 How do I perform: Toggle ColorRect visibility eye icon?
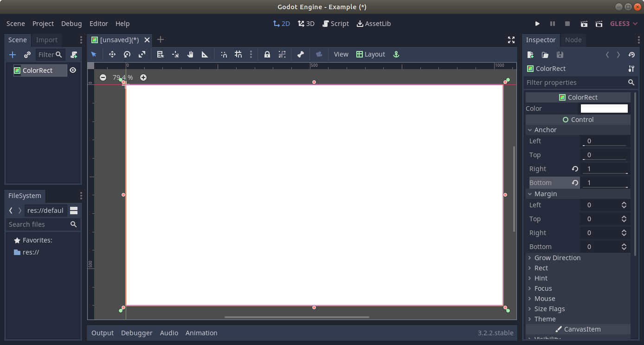point(73,70)
